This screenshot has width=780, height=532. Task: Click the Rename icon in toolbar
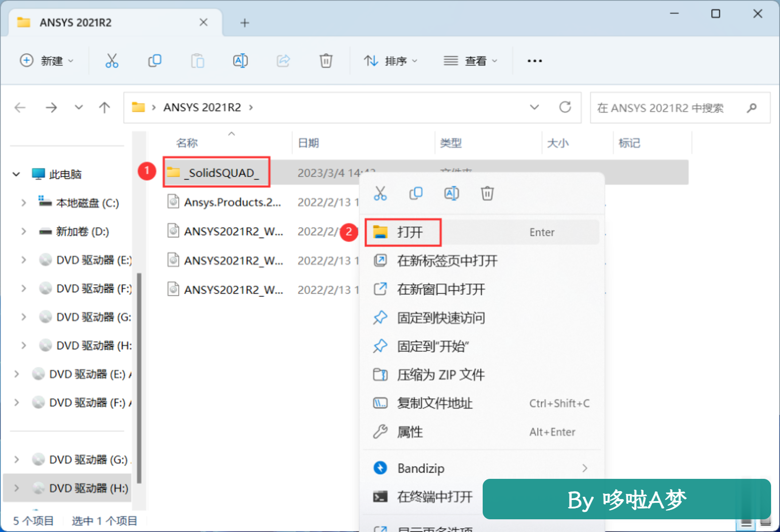coord(240,61)
